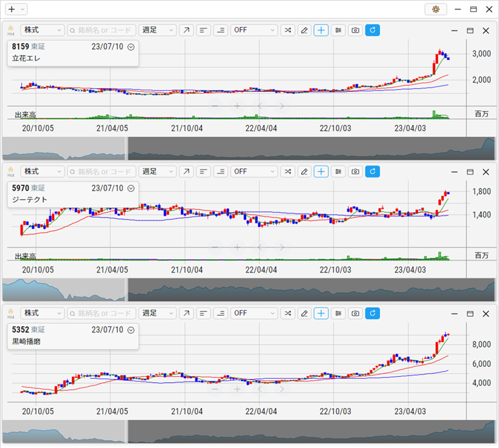Click the left-aligned lines icon in middle chart
Viewport: 499px width, 448px height.
(x=203, y=171)
